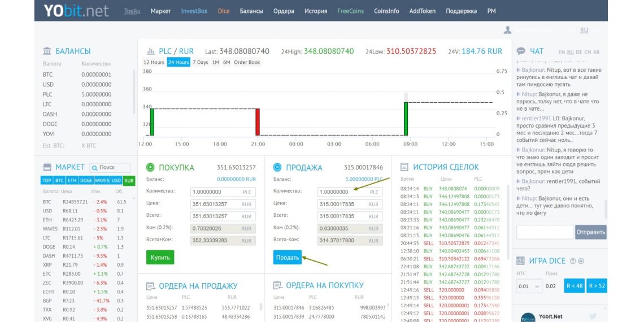Click the help question mark icon near ИГРА DICE
644x322 pixels.
click(x=573, y=261)
